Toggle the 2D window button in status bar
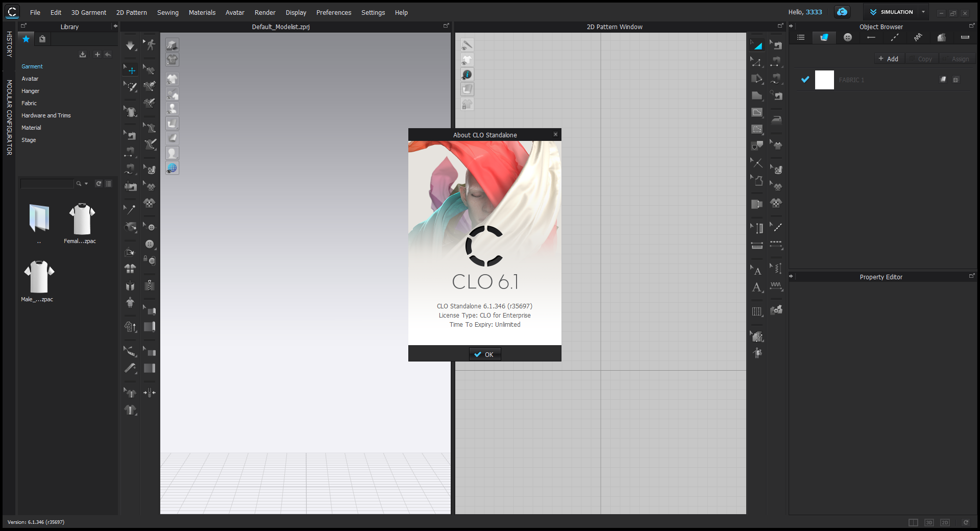This screenshot has width=980, height=531. point(945,522)
